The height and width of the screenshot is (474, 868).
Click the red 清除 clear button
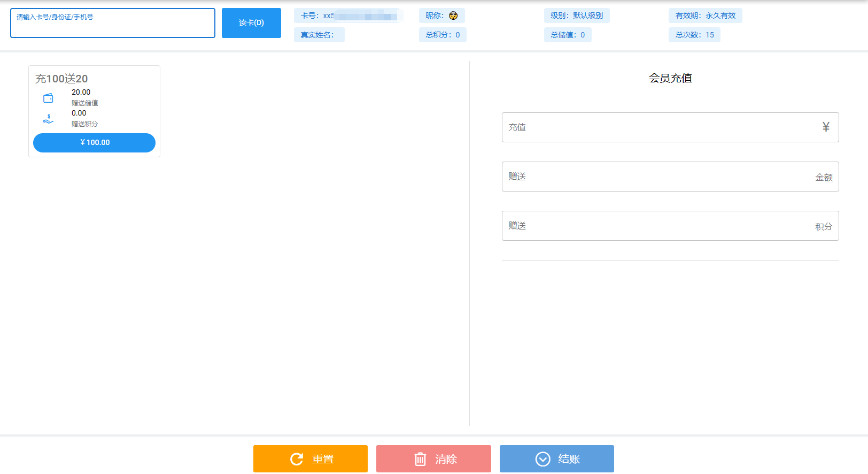[433, 459]
